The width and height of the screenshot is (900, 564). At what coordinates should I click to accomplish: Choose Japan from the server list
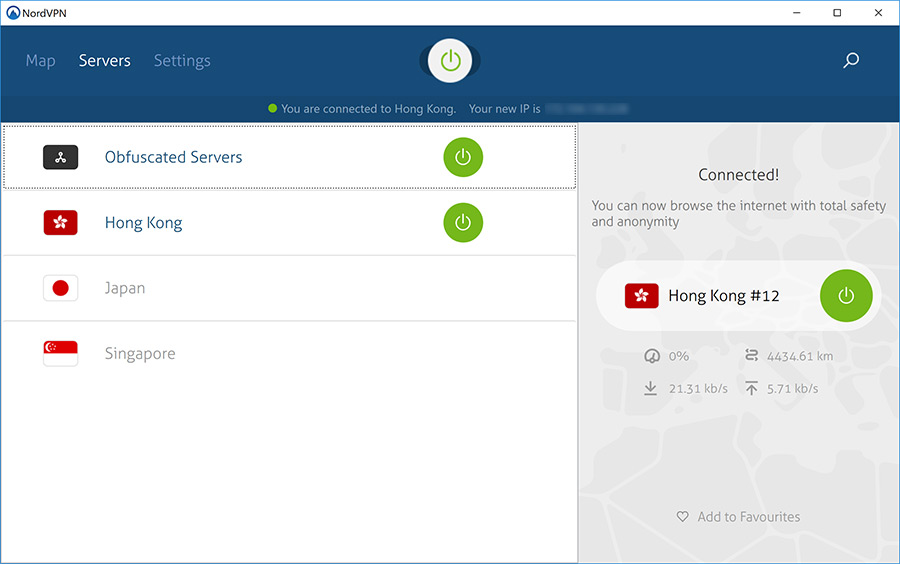(x=125, y=288)
